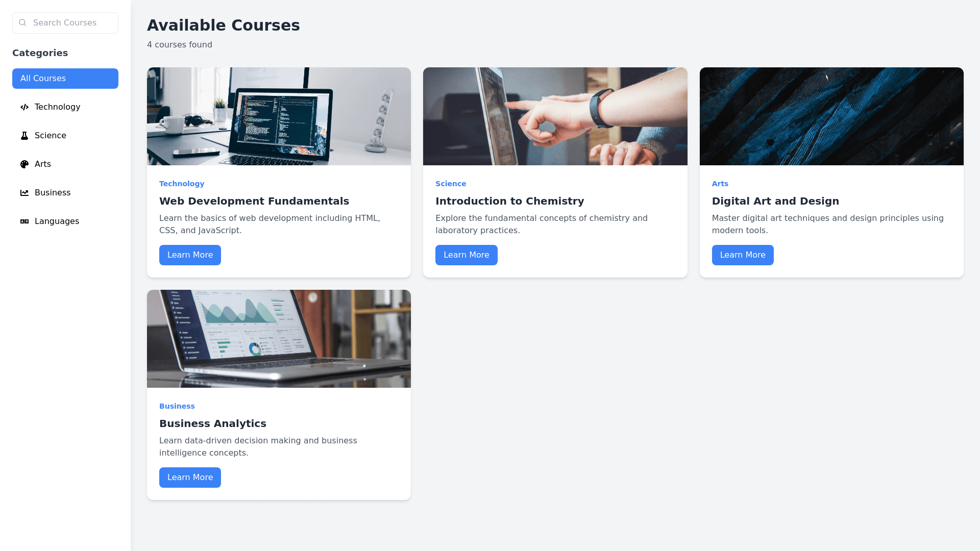This screenshot has width=980, height=551.
Task: Click the Languages icon in sidebar
Action: [24, 221]
